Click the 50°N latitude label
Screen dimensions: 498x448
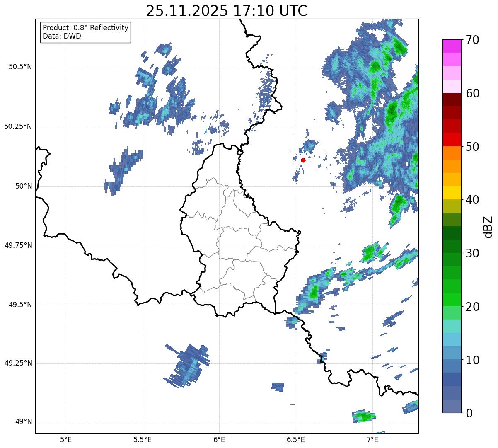[24, 186]
